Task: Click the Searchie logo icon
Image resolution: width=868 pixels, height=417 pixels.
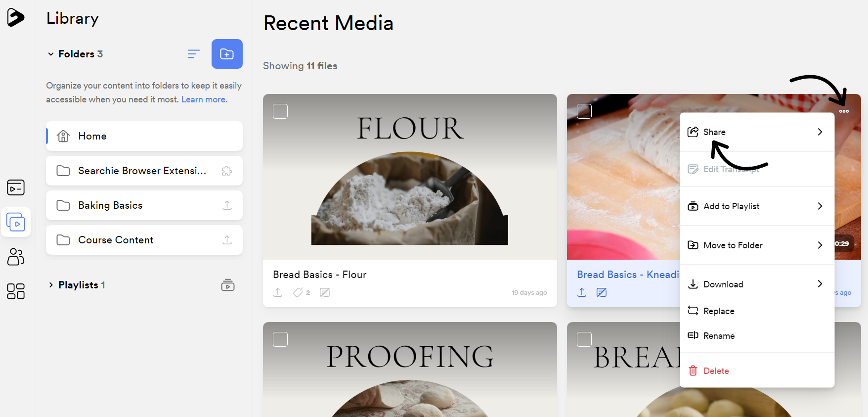Action: (16, 17)
